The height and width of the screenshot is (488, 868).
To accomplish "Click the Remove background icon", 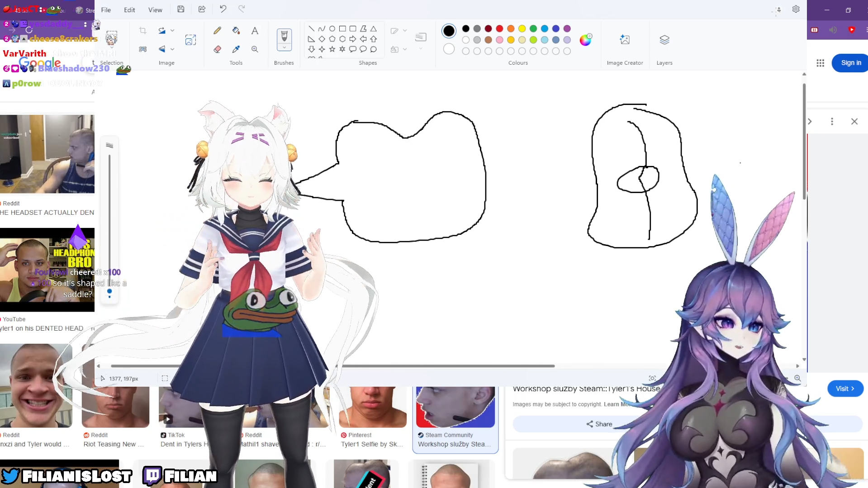I will click(x=143, y=49).
